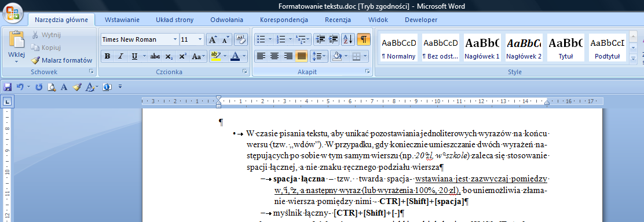
Task: Align the text to the right
Action: [288, 56]
